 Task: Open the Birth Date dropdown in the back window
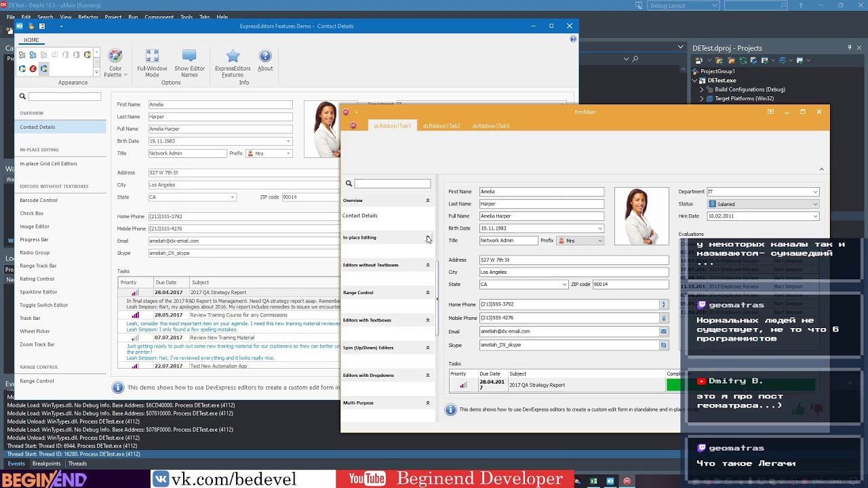[x=288, y=141]
